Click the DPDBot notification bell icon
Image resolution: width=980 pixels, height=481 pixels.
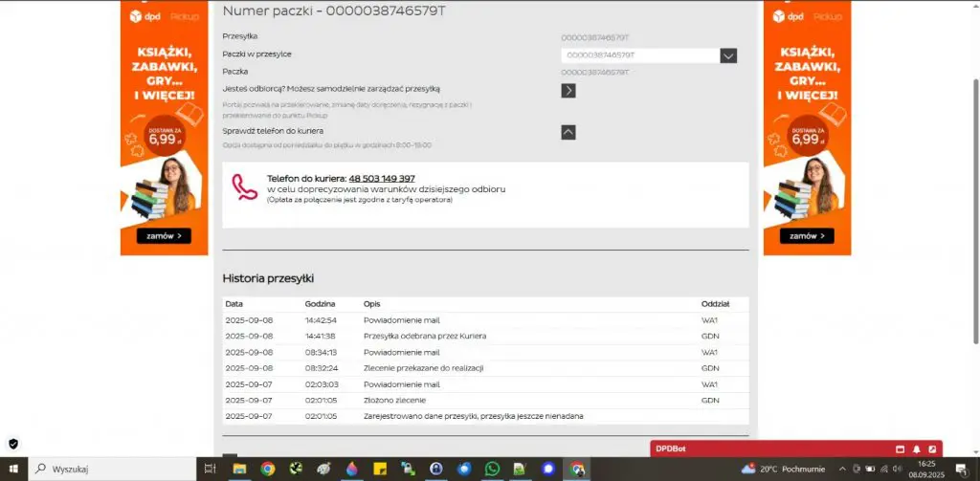pos(916,449)
